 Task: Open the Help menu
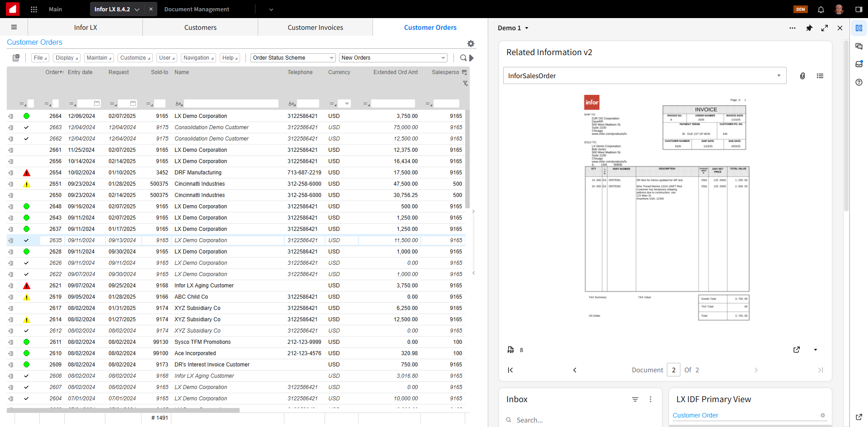tap(230, 58)
